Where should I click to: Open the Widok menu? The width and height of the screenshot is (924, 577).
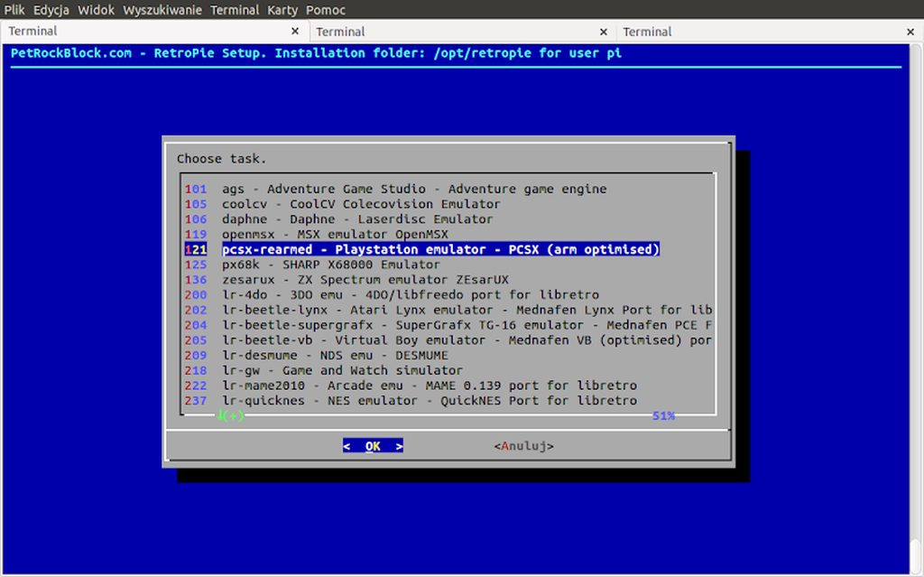(x=96, y=10)
